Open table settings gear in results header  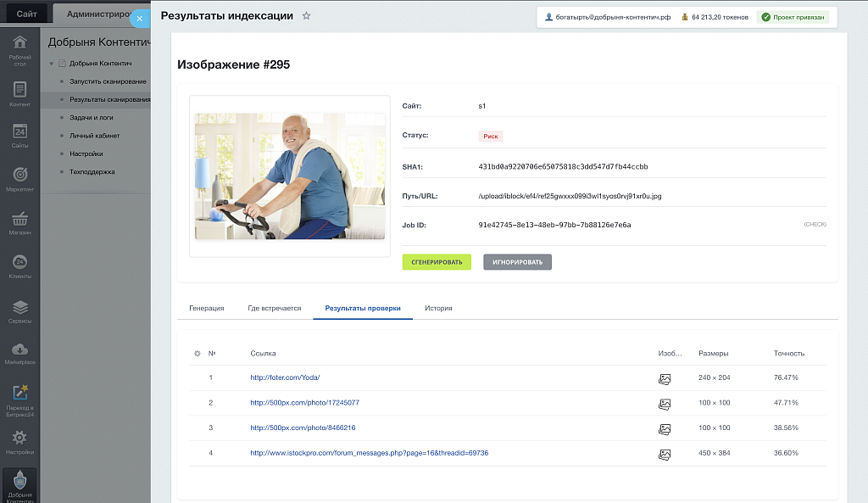tap(197, 354)
